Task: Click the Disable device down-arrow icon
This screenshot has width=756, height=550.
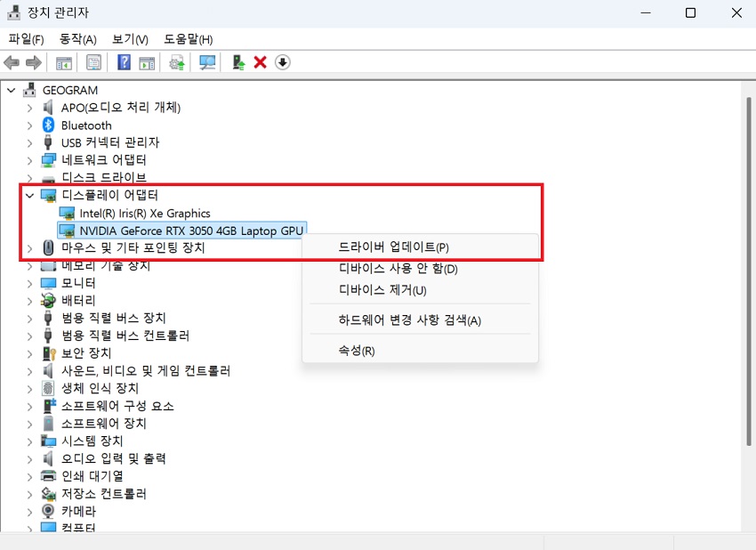Action: click(283, 62)
